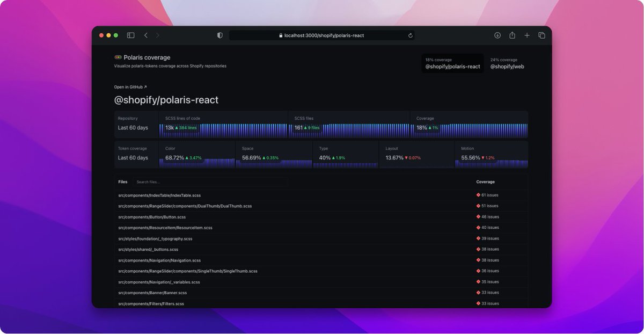Show the tab overview icon
Screen dimensions: 644x334
tap(541, 35)
